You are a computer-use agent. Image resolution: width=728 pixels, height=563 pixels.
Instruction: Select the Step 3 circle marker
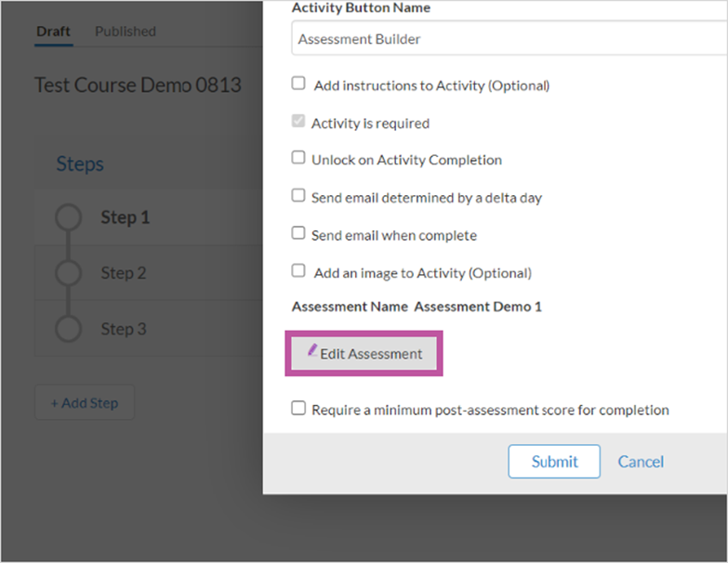click(68, 329)
